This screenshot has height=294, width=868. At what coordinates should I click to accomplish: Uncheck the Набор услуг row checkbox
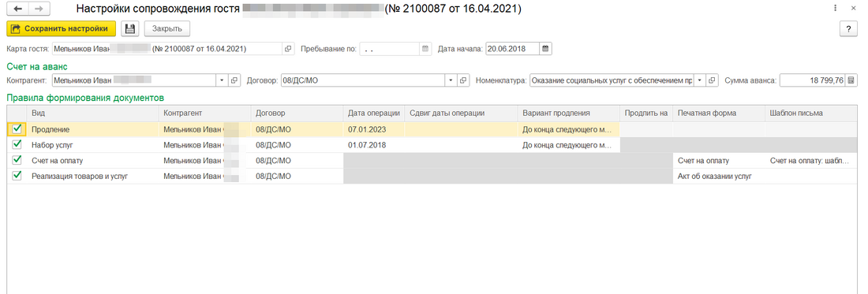pyautogui.click(x=17, y=144)
